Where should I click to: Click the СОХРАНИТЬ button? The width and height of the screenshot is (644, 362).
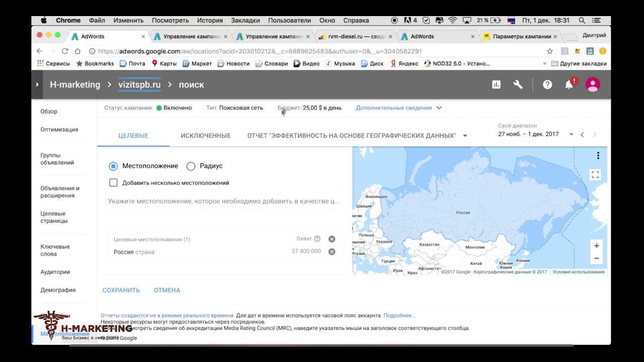click(121, 290)
